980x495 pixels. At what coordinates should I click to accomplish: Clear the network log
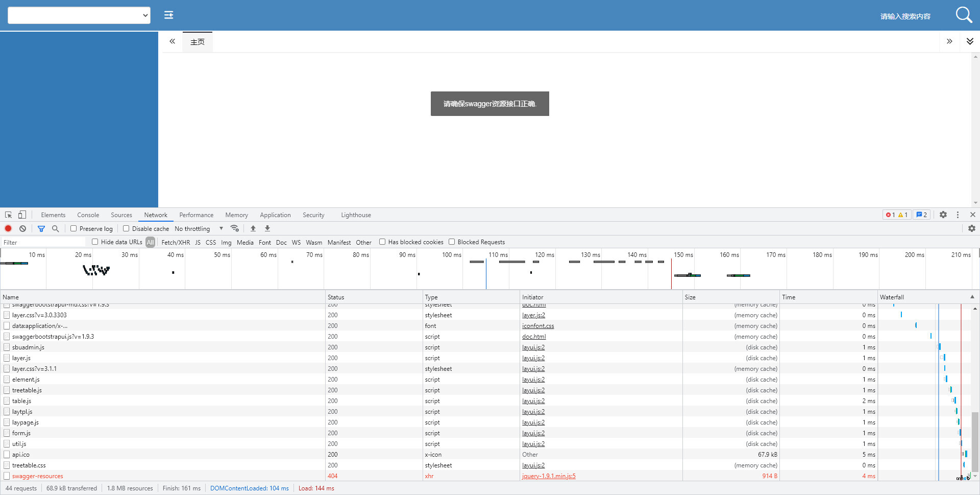coord(22,228)
